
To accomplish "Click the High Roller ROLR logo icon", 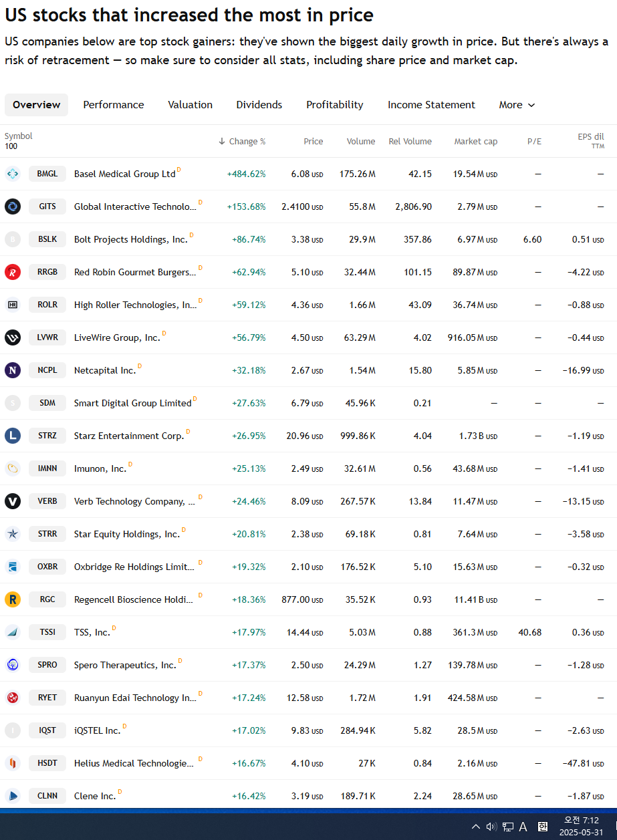I will point(13,305).
